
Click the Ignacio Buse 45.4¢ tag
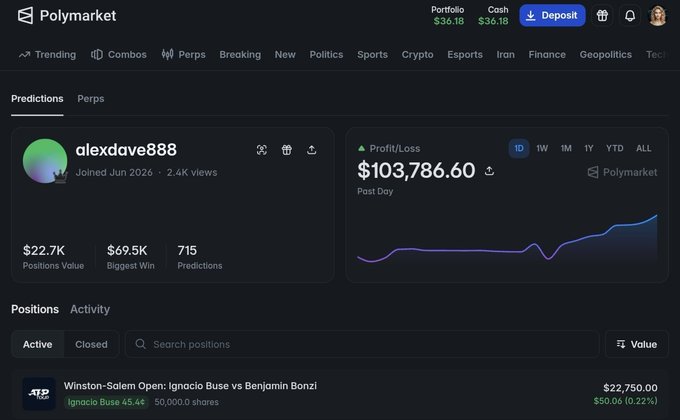point(106,402)
